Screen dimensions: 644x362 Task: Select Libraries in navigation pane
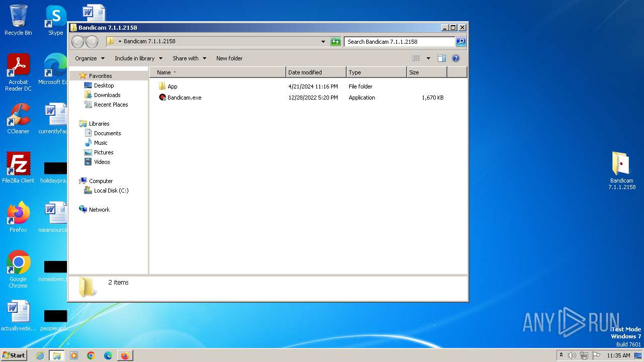(99, 124)
